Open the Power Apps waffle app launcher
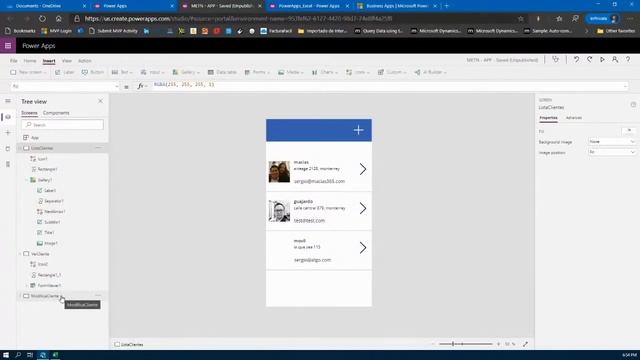Screen dimensions: 640x360 (x=8, y=46)
